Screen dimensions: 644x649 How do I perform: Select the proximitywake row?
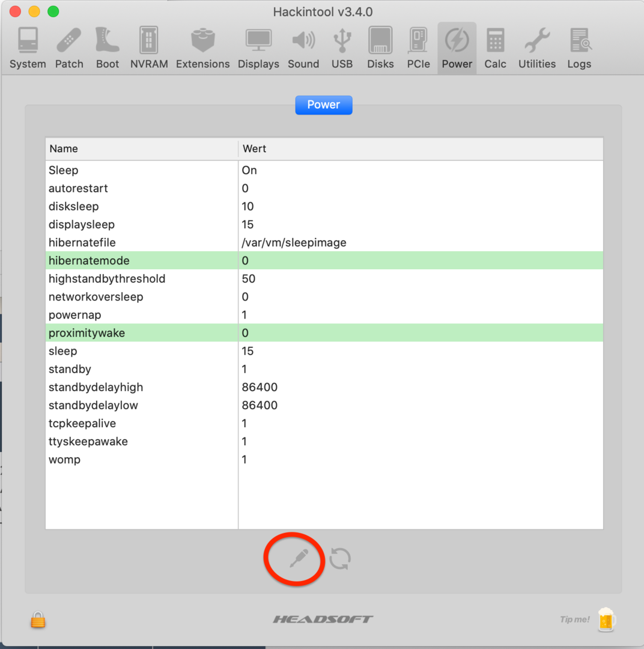324,333
